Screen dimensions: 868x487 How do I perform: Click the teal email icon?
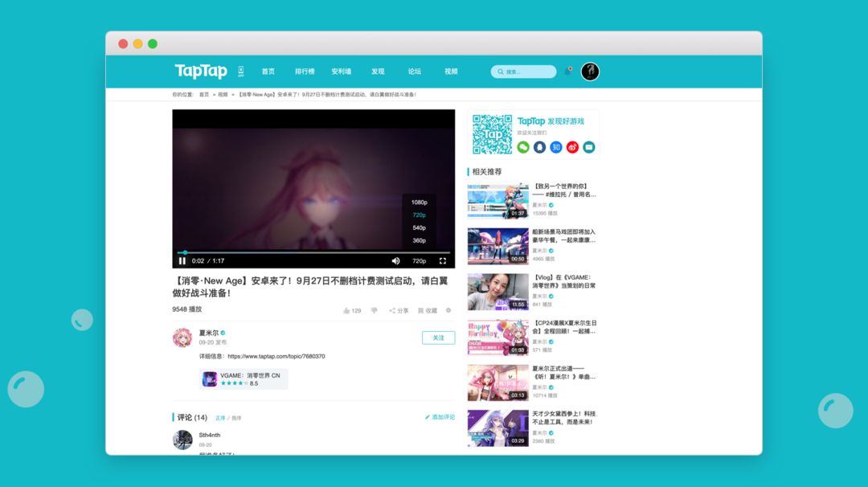click(589, 147)
